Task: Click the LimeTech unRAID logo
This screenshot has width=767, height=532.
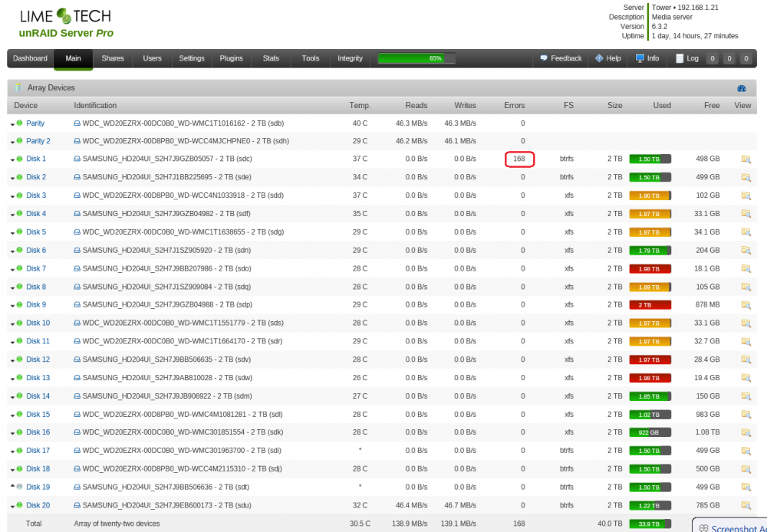Action: [x=66, y=23]
